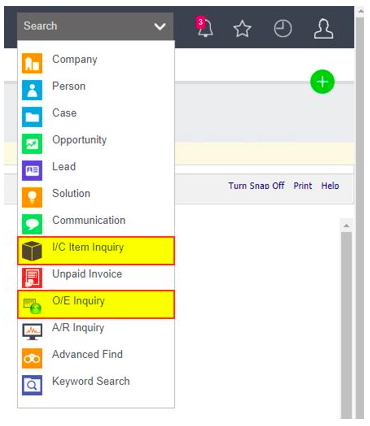Click the Keyword Search magnifier icon
The image size is (370, 426).
click(32, 385)
